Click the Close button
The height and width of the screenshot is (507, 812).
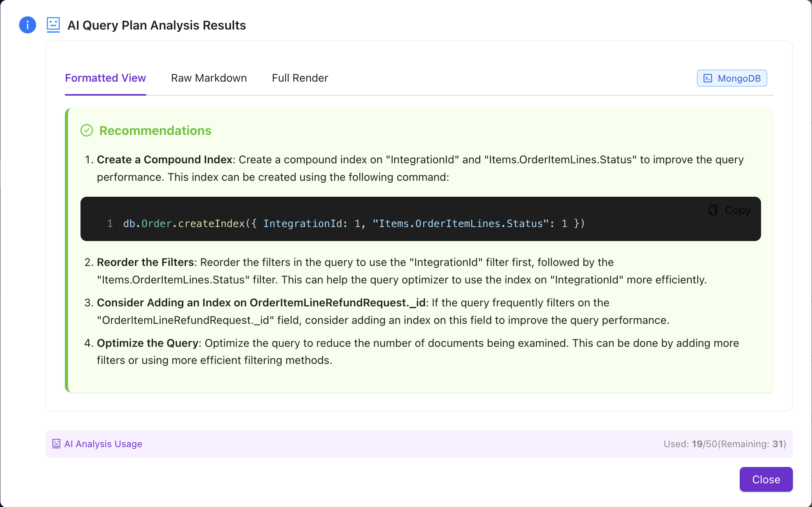pos(766,479)
